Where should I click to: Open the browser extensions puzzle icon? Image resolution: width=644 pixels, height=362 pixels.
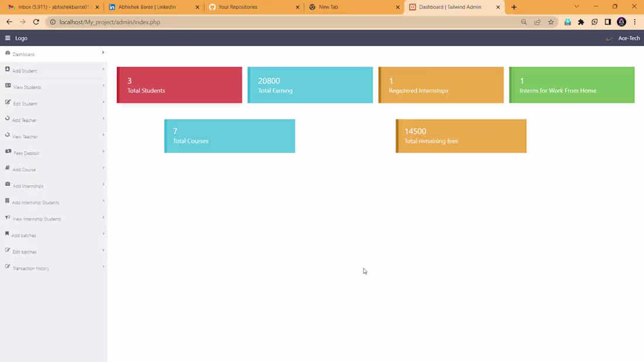(x=581, y=22)
